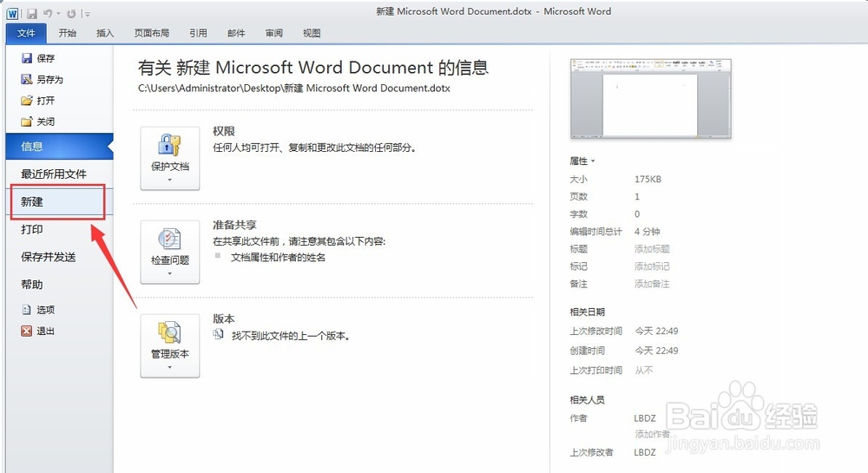868x473 pixels.
Task: Click the 准备共享 section heading
Action: coord(234,225)
